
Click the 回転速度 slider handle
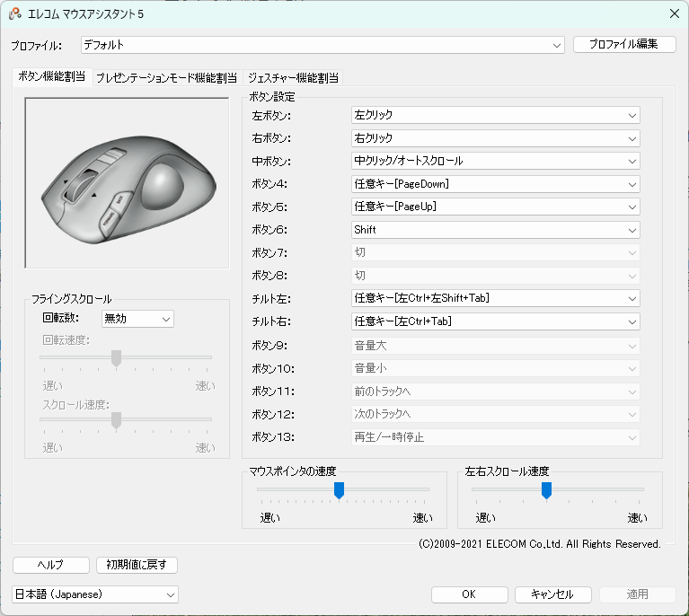coord(116,358)
